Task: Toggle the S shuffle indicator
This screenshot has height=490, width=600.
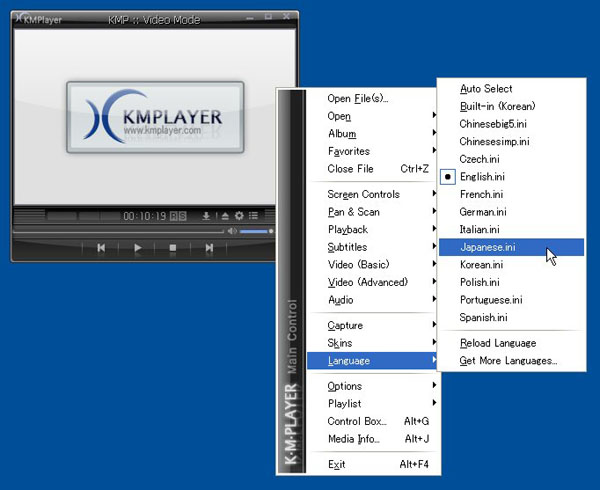Action: tap(183, 217)
